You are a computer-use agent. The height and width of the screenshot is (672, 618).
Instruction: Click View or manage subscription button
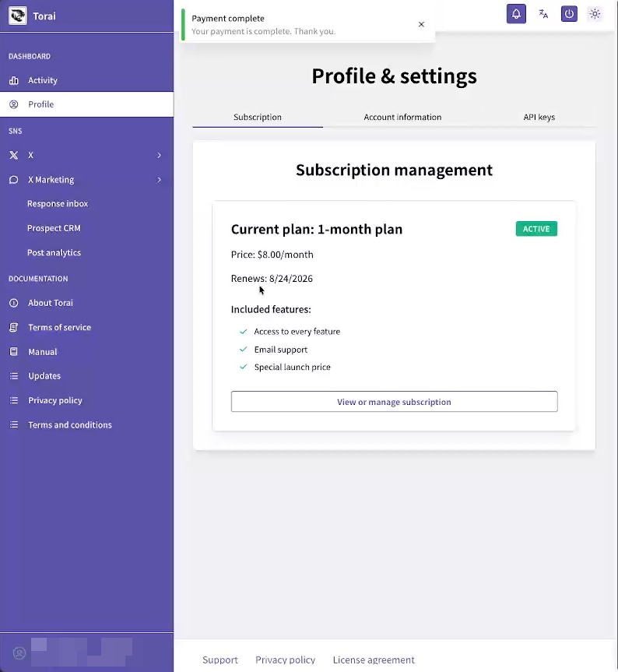pos(394,402)
